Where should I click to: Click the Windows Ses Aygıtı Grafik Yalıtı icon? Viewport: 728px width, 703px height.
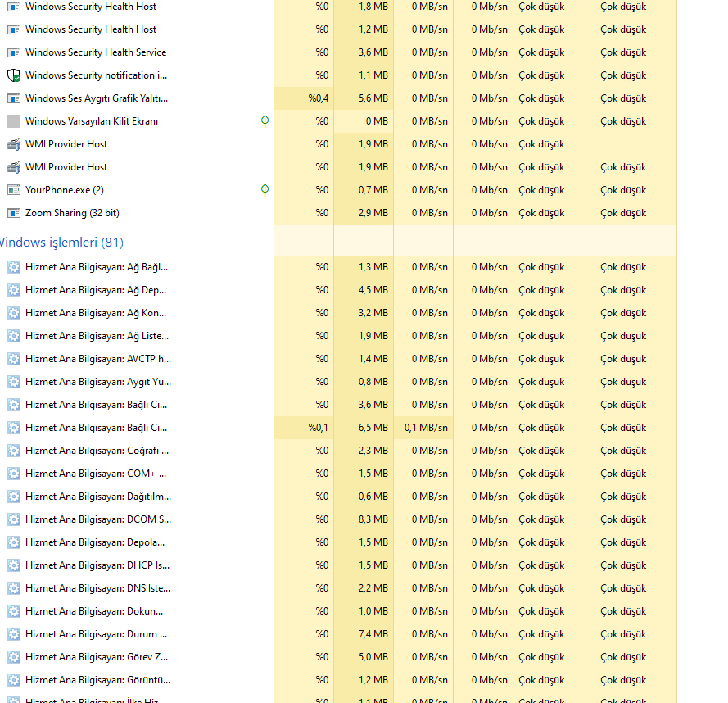click(14, 98)
